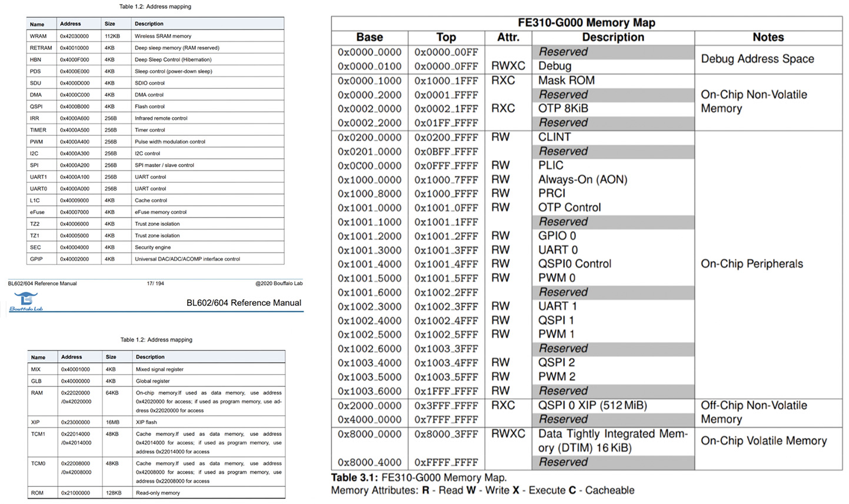Click the Mask ROM description cell
This screenshot has width=849, height=504.
click(x=566, y=81)
